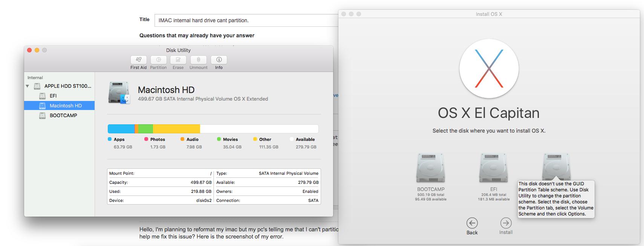The width and height of the screenshot is (644, 246).
Task: Select the EFI volume in sidebar
Action: (53, 96)
